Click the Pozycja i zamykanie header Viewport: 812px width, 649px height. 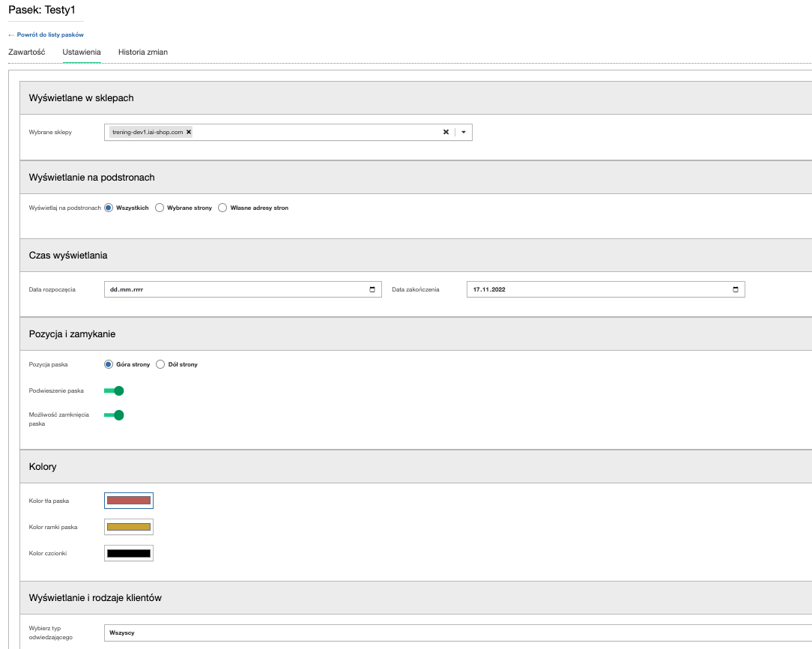coord(416,334)
